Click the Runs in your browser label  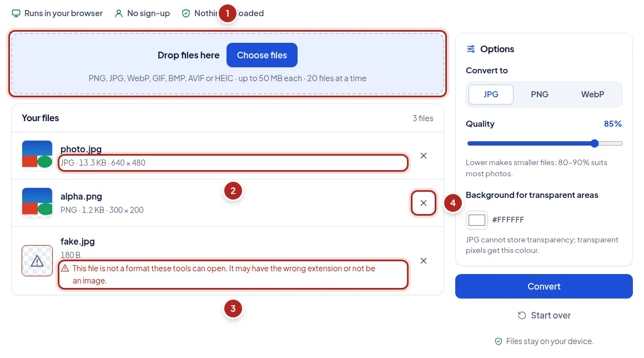tap(64, 13)
